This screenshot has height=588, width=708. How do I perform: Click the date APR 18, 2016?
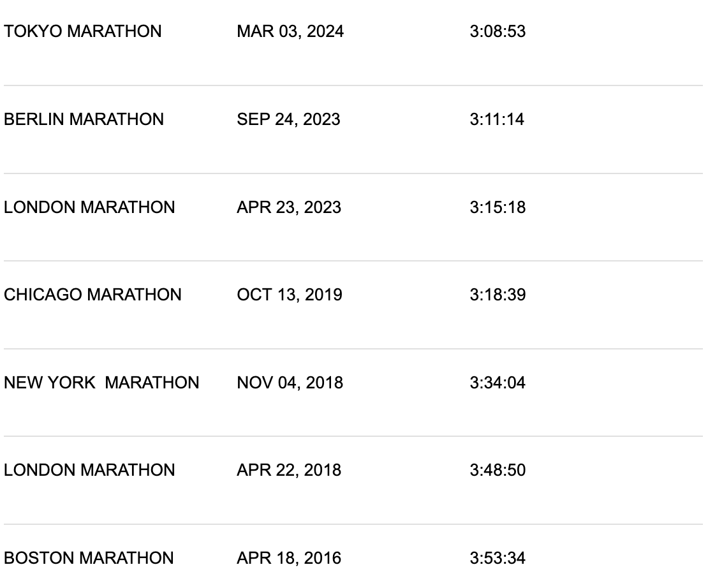(289, 558)
